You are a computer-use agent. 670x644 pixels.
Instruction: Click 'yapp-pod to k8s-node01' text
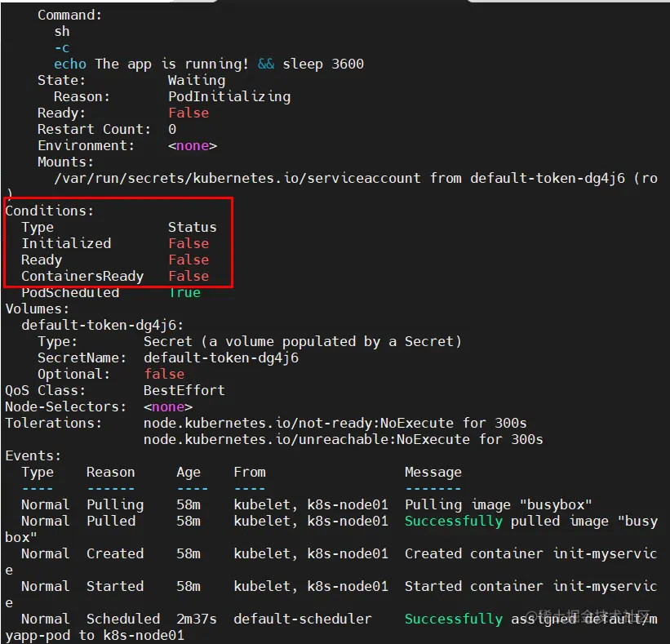tap(95, 636)
